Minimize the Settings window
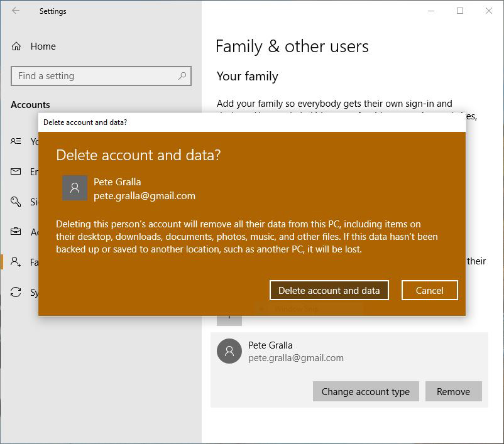The width and height of the screenshot is (504, 444). [x=431, y=11]
